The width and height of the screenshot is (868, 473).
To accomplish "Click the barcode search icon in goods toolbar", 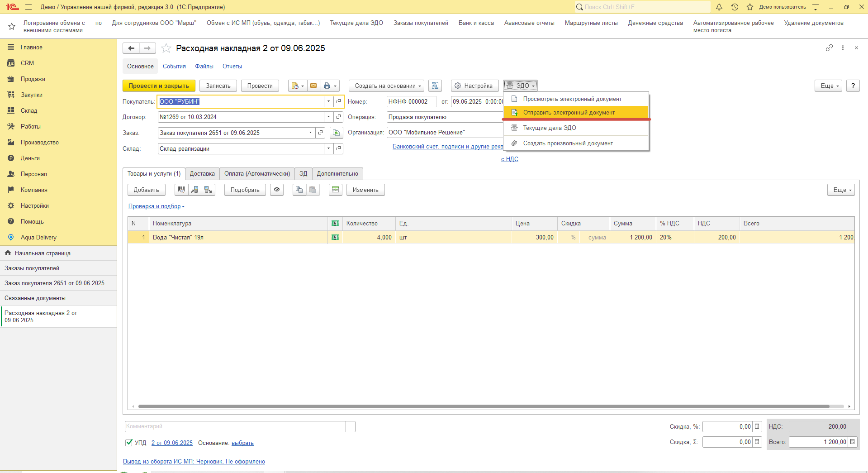I will pyautogui.click(x=181, y=190).
